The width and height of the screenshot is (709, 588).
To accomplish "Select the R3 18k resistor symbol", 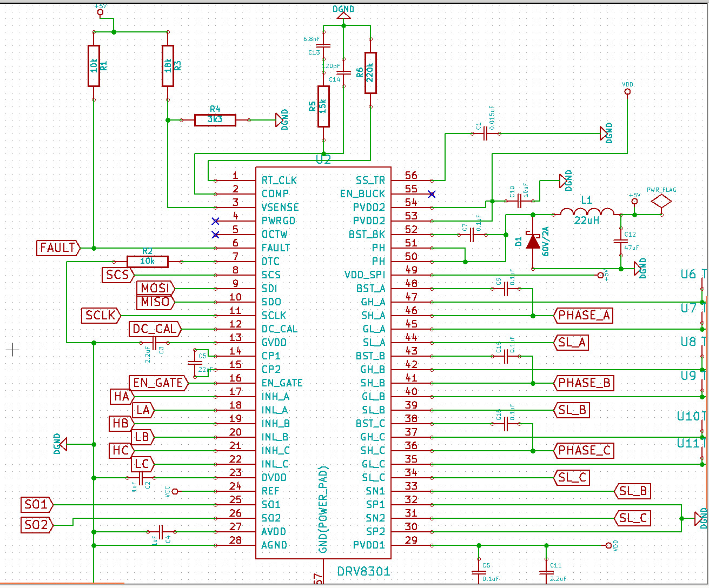I will point(168,66).
